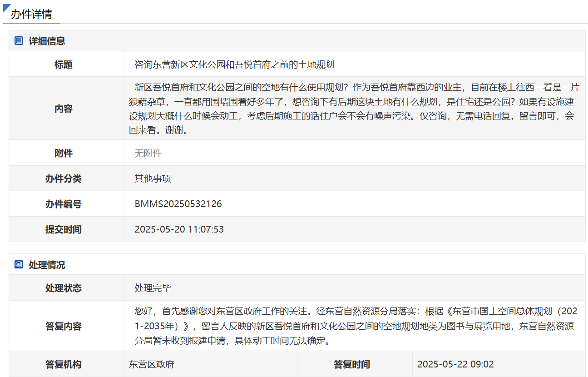Click the 其他事项 category value
588x377 pixels.
tap(153, 179)
